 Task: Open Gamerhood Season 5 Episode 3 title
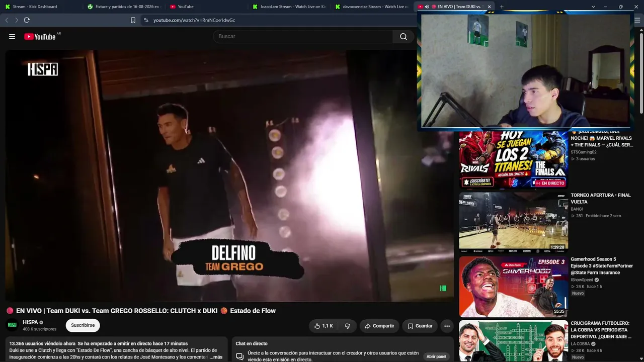point(602,266)
